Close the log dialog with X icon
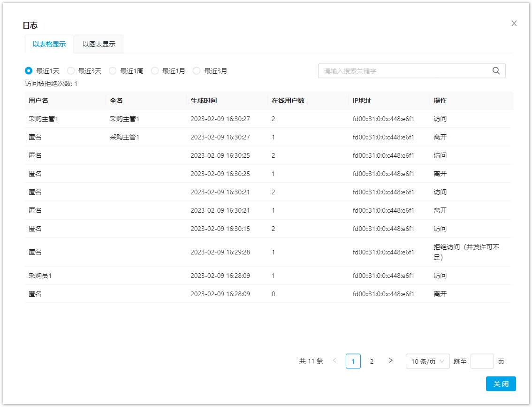Screen dimensions: 532x407 point(514,23)
